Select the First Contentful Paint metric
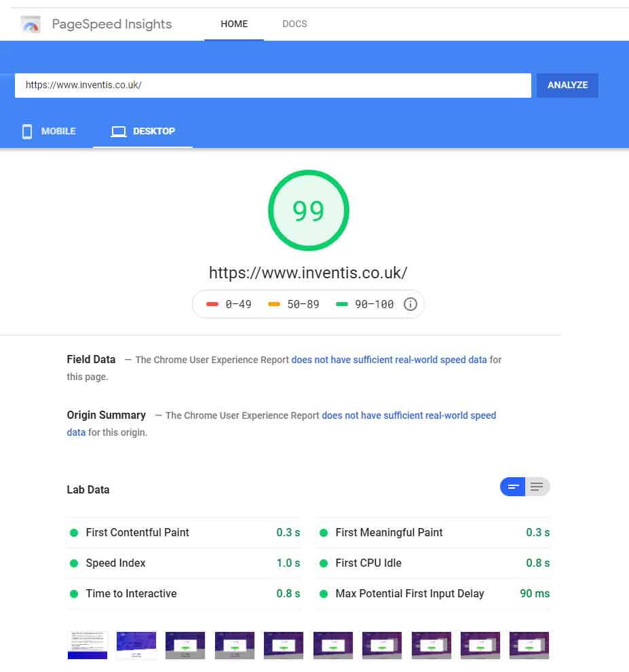The width and height of the screenshot is (629, 672). pos(184,533)
